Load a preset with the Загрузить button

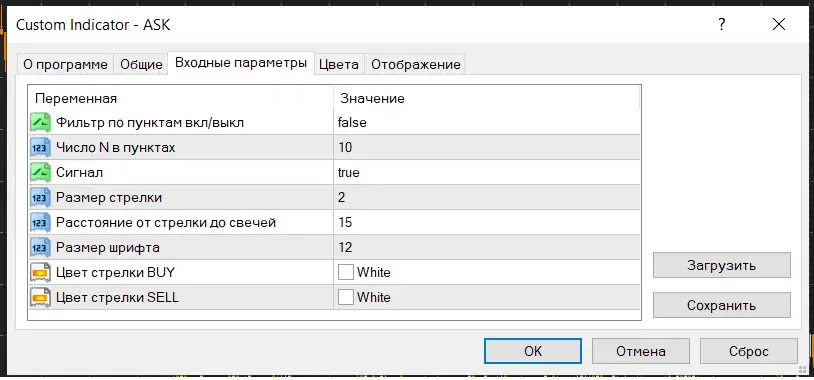pos(722,265)
